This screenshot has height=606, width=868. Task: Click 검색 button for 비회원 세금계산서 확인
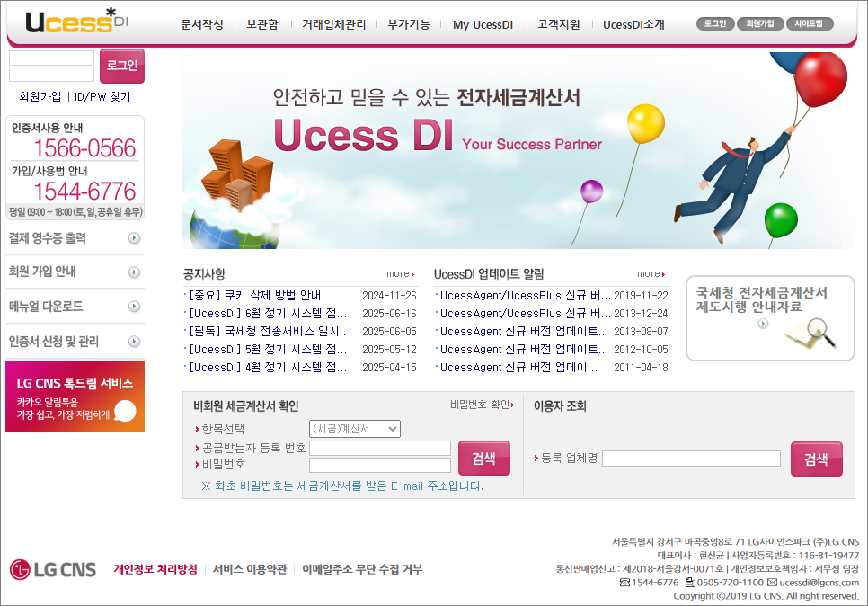[x=483, y=459]
